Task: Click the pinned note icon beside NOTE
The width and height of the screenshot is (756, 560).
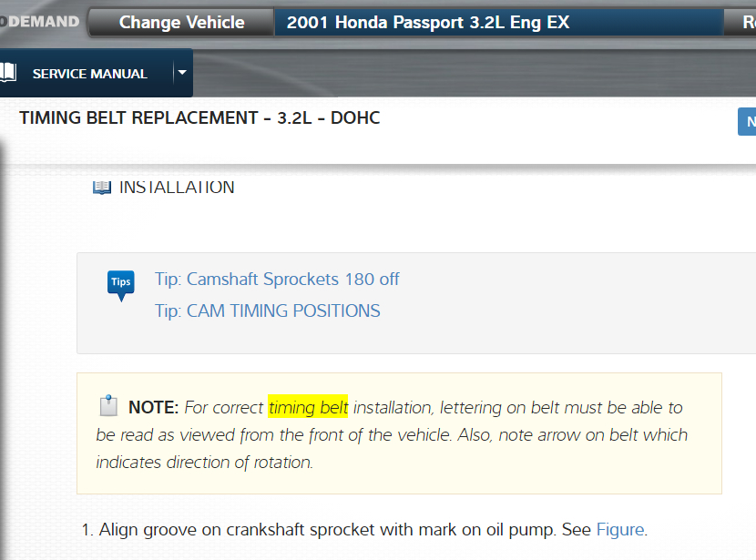Action: pos(108,406)
